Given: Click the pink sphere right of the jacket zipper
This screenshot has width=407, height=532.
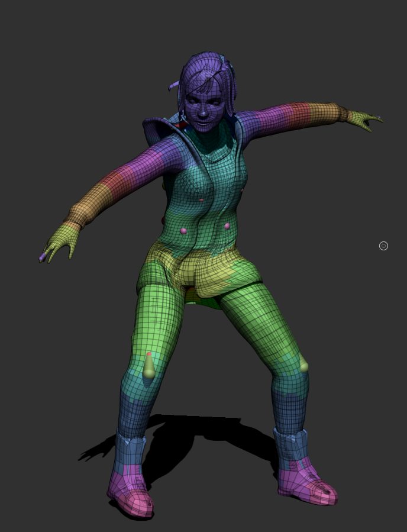Looking at the screenshot, I should tap(227, 225).
